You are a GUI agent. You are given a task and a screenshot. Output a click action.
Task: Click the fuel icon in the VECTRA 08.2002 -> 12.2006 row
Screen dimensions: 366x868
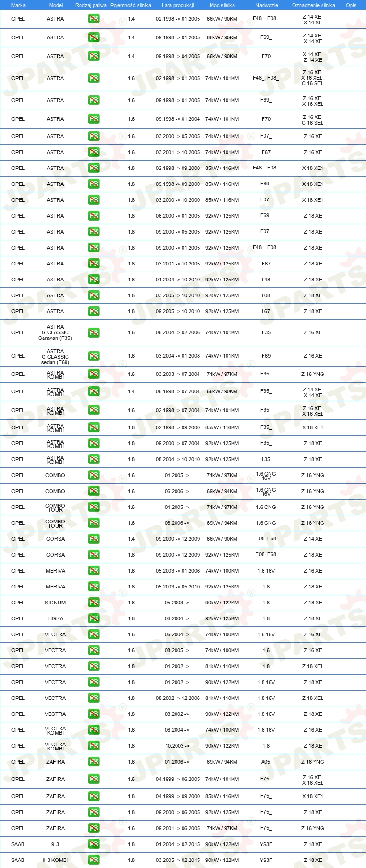pos(94,698)
